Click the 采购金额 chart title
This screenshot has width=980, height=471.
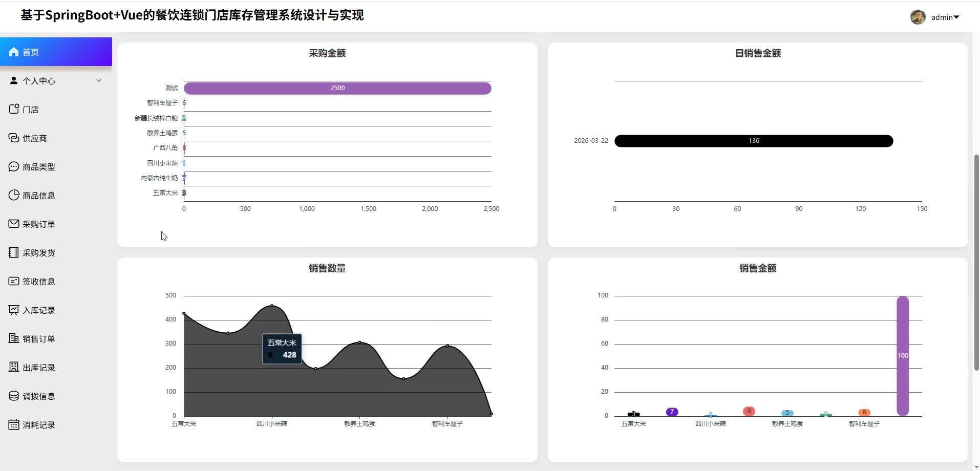[x=327, y=53]
